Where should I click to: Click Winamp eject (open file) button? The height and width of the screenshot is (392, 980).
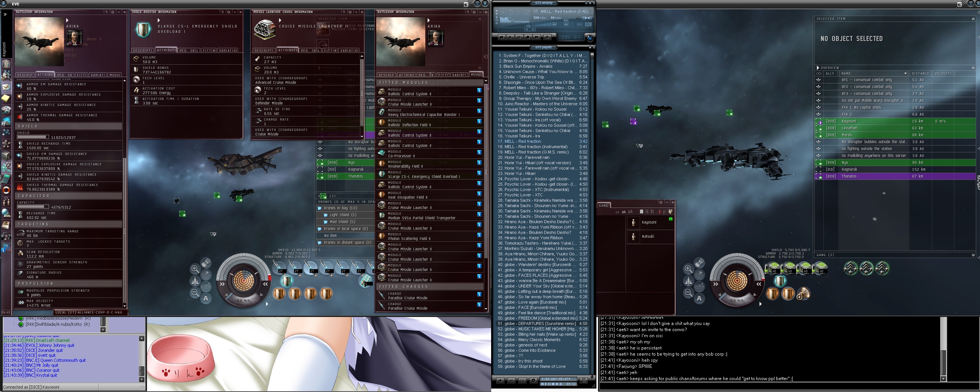point(547,37)
